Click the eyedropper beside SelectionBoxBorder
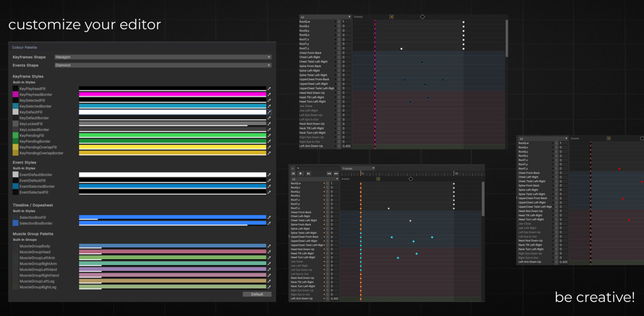Screen dimensions: 644x316 tap(269, 223)
